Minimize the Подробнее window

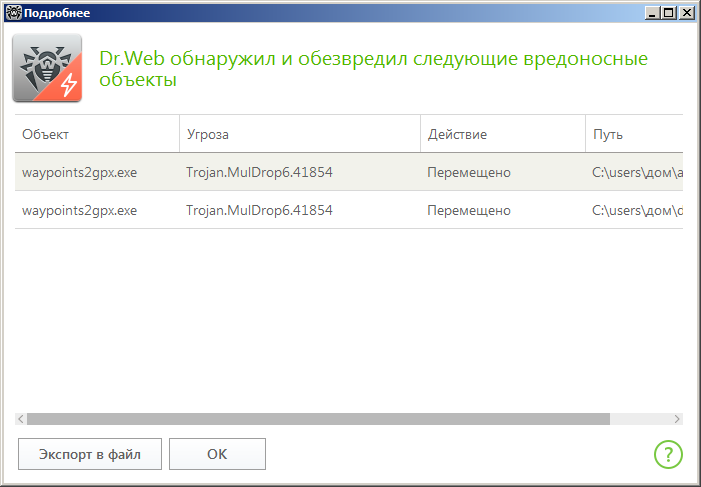point(652,13)
